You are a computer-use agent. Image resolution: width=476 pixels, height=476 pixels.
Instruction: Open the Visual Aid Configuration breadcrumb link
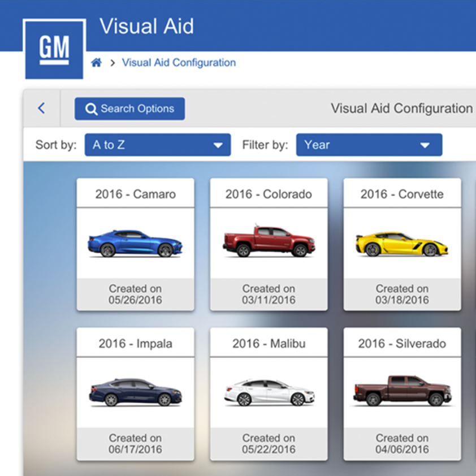click(x=179, y=63)
